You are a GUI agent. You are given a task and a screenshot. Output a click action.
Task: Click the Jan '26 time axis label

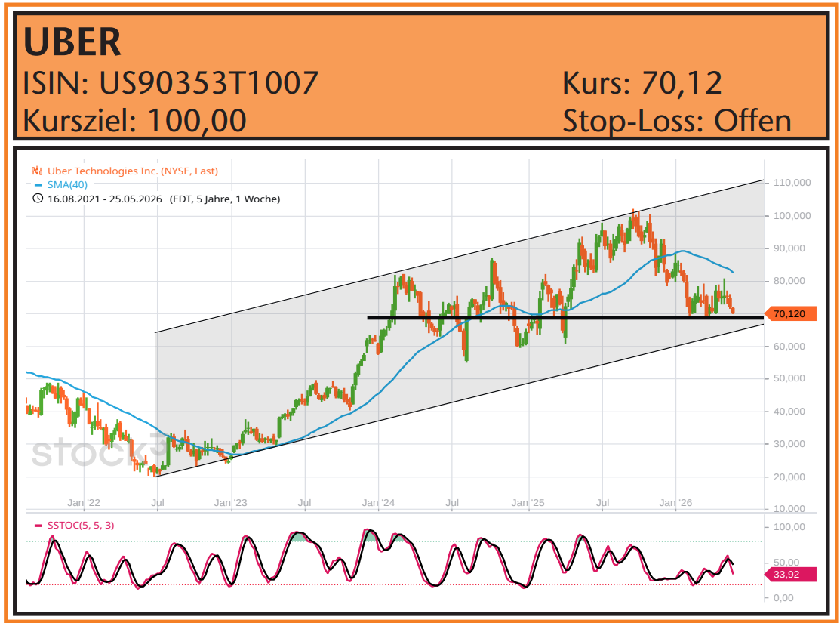click(675, 502)
